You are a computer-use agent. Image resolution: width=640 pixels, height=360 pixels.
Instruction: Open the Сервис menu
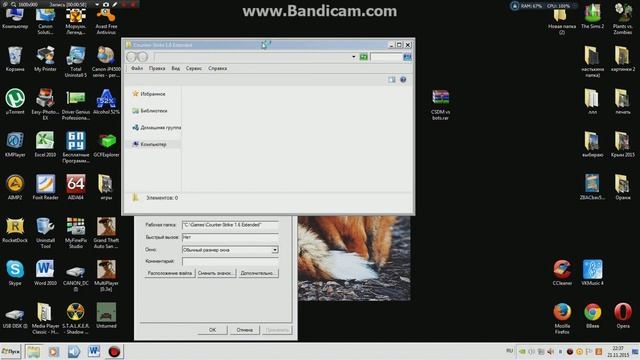pos(193,68)
